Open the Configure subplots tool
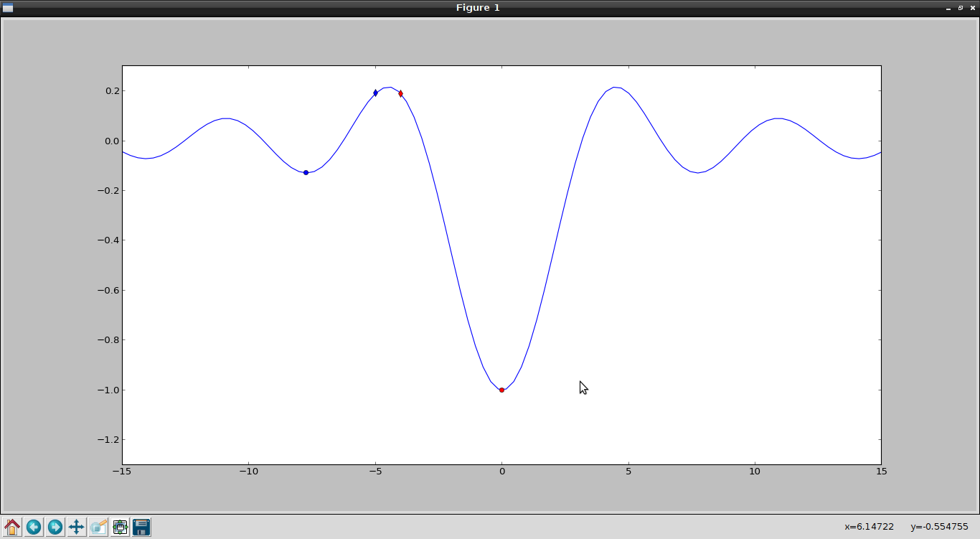The width and height of the screenshot is (980, 539). coord(120,528)
